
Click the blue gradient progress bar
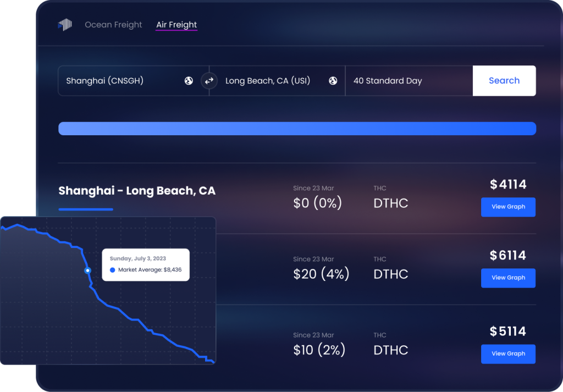click(297, 129)
